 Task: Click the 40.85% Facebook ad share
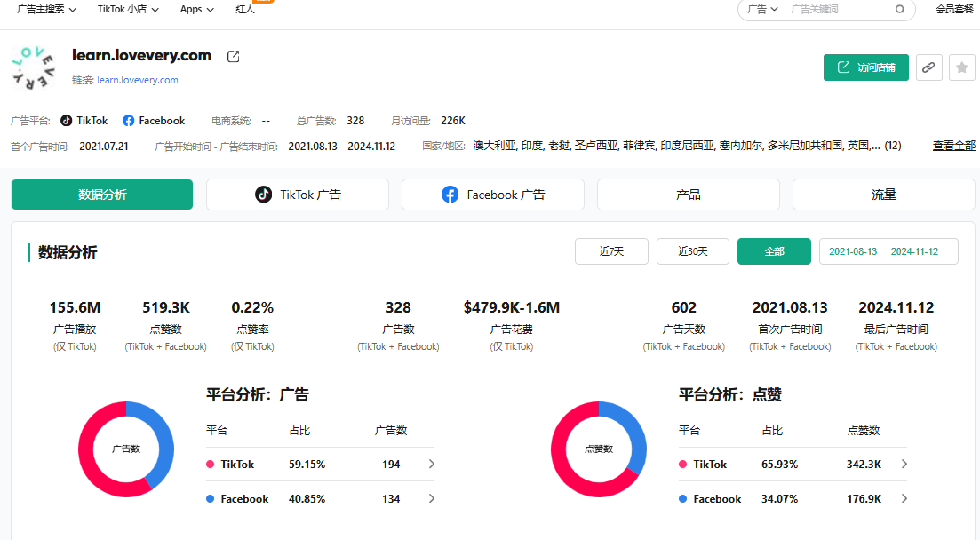307,499
